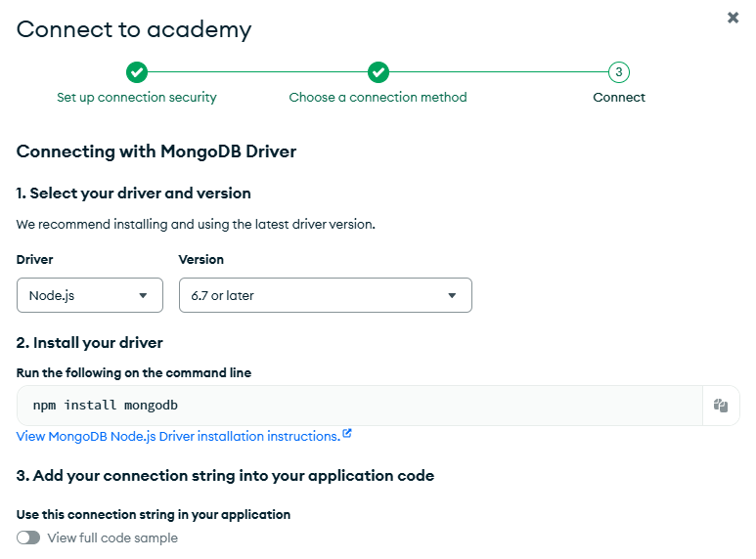Go to Choose a connection method step
The height and width of the screenshot is (559, 756).
click(x=378, y=98)
